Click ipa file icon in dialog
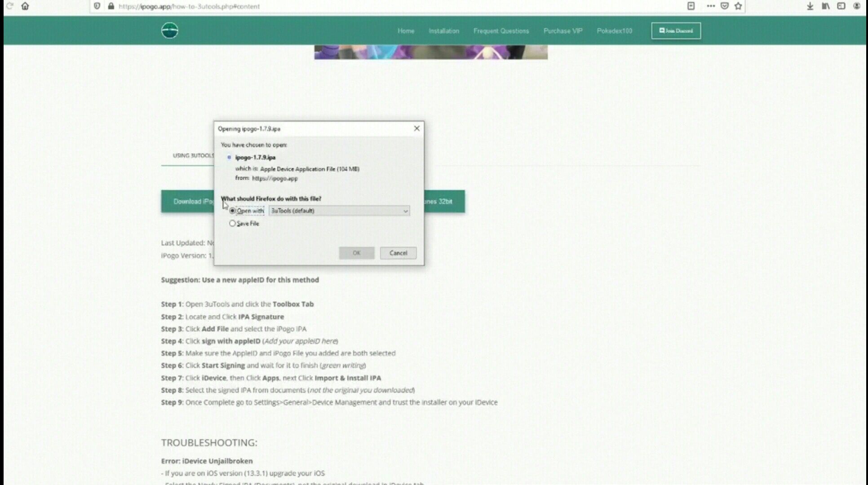This screenshot has height=485, width=868. tap(229, 158)
